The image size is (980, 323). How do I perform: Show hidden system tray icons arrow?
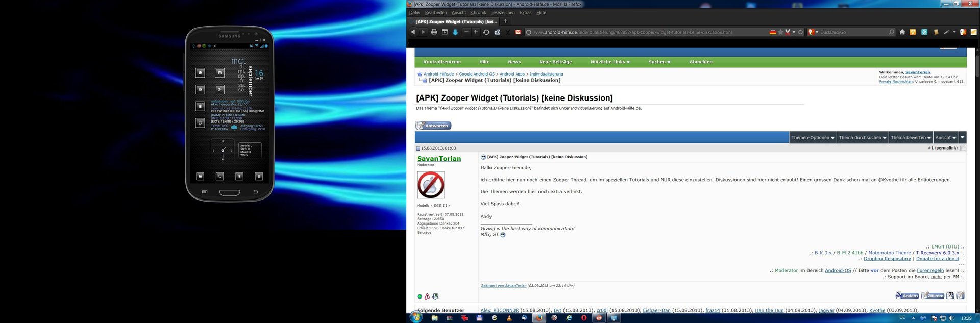pos(914,318)
